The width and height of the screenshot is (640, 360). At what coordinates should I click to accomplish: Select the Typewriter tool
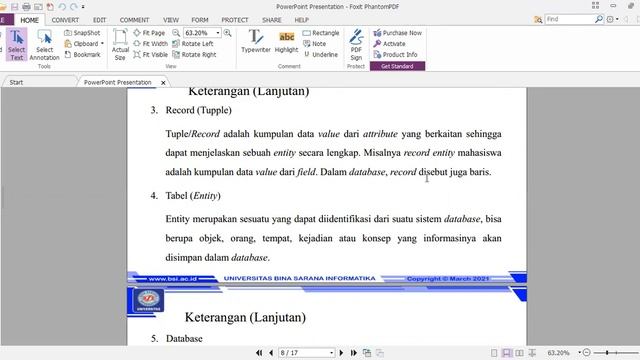[x=256, y=41]
